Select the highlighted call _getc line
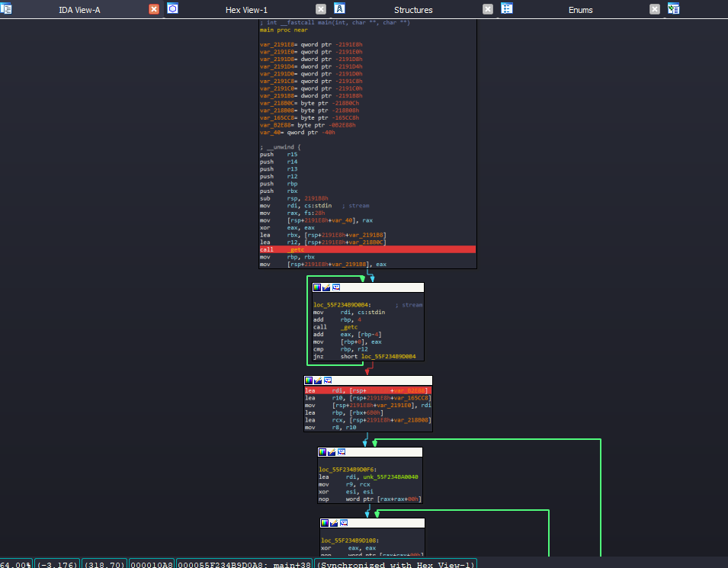Viewport: 728px width, 568px height. [x=367, y=249]
